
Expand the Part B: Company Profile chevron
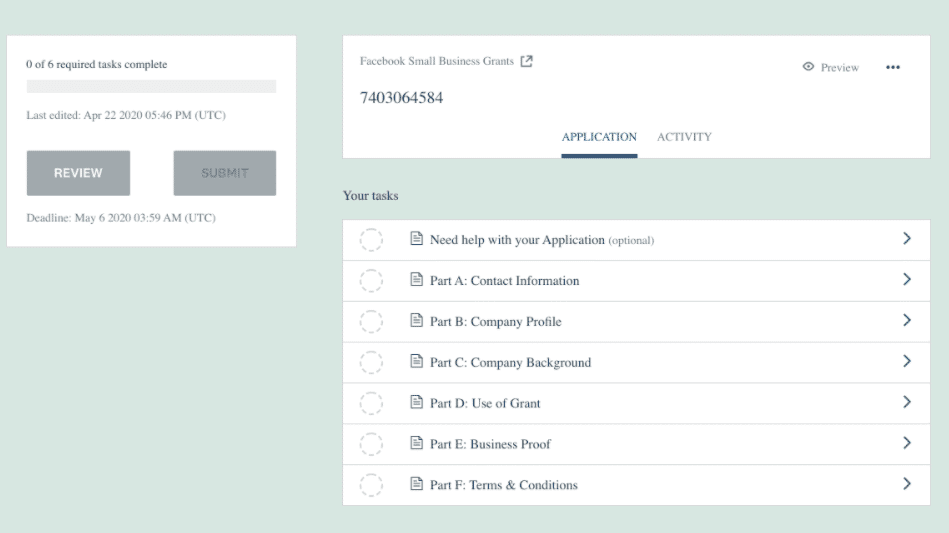907,320
